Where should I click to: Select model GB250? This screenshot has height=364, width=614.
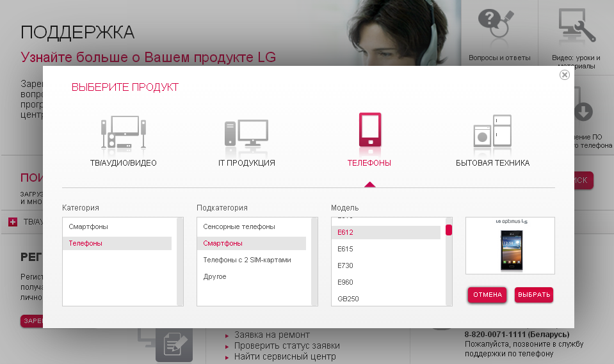(385, 299)
